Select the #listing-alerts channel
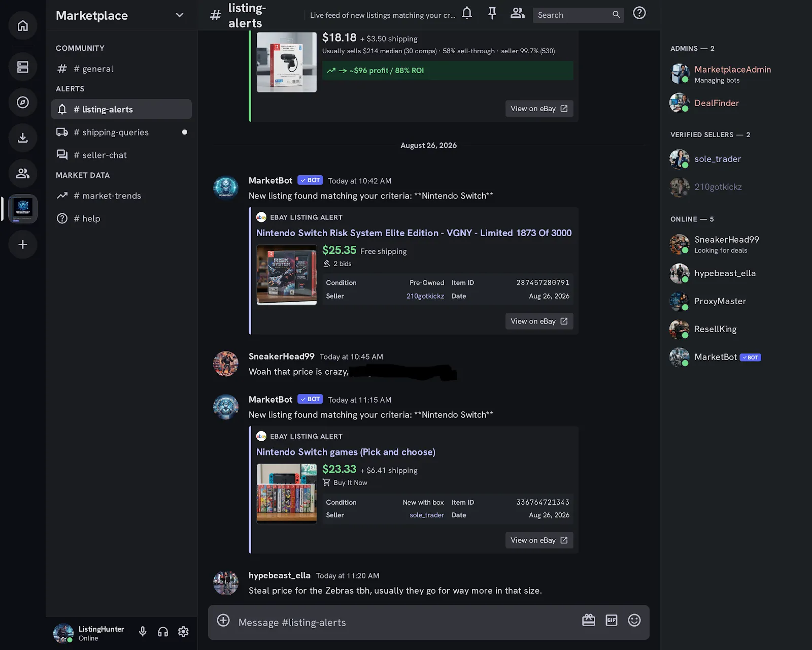This screenshot has width=812, height=650. 121,109
